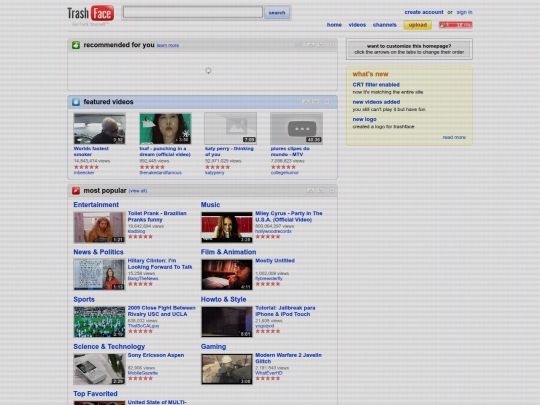Click view all next to most popular
Screen dimensions: 540x405
(x=138, y=191)
